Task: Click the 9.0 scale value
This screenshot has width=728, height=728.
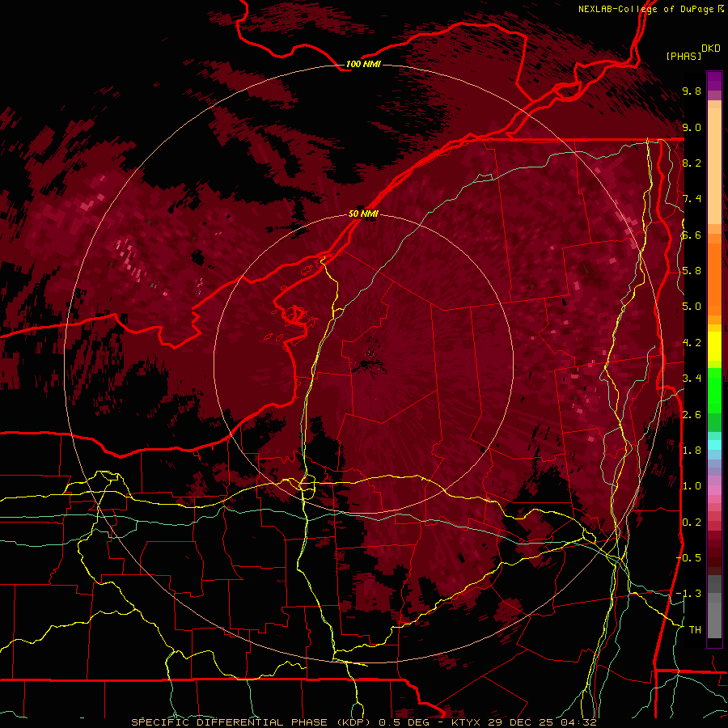Action: click(692, 127)
